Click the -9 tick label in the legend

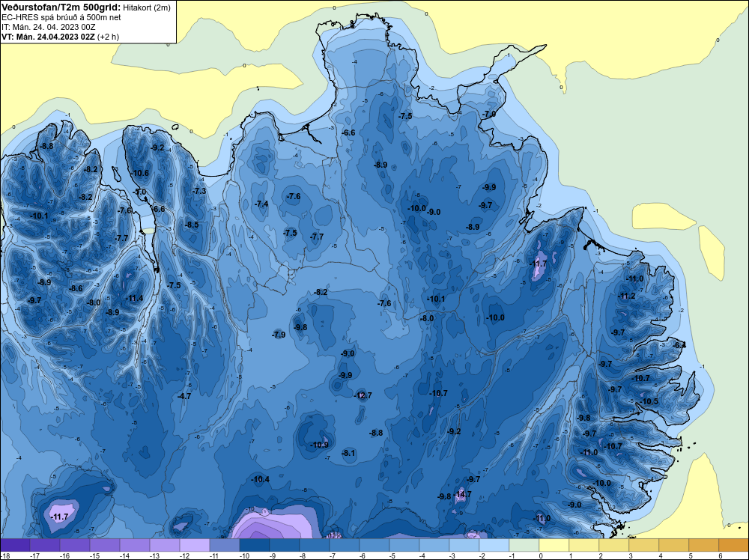click(273, 556)
